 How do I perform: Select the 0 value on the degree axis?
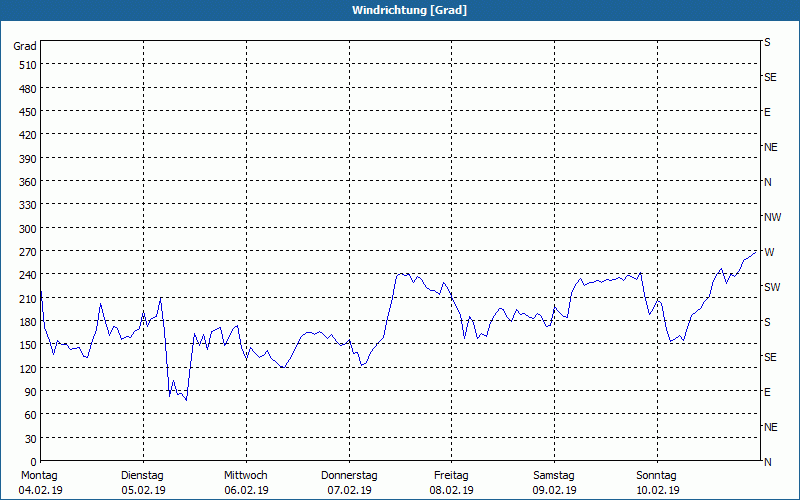pos(34,462)
